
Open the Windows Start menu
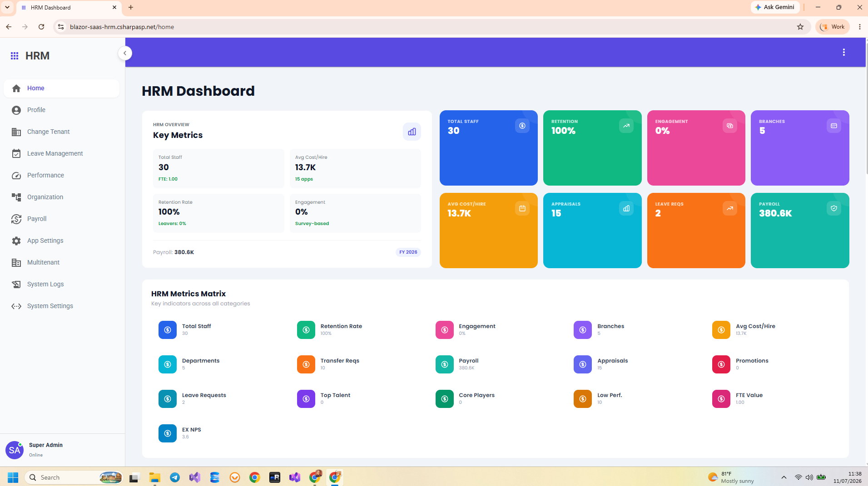(x=13, y=477)
